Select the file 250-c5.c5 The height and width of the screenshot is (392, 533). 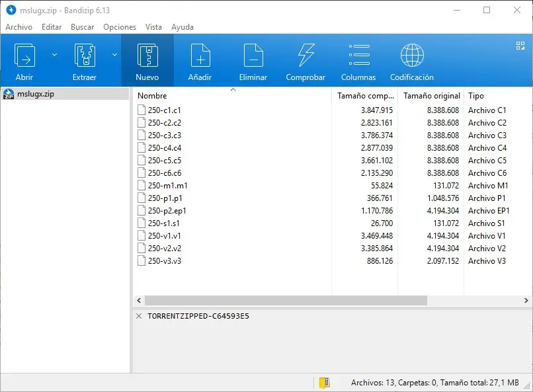click(x=165, y=161)
